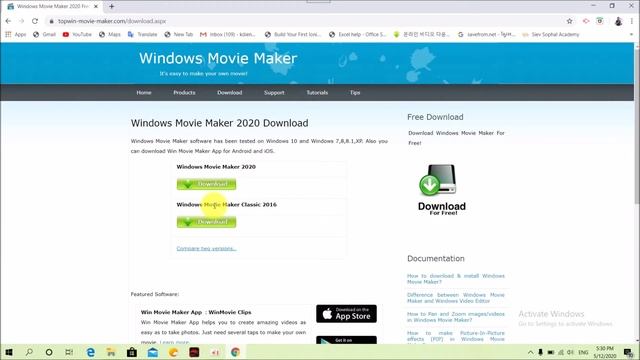Open the App Store download badge
Viewport: 640px width, 360px height.
tap(346, 313)
